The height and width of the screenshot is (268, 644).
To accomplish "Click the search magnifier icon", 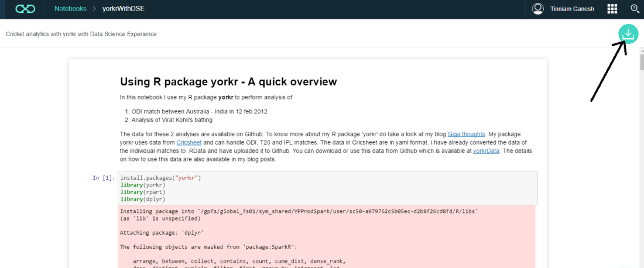I will (635, 9).
